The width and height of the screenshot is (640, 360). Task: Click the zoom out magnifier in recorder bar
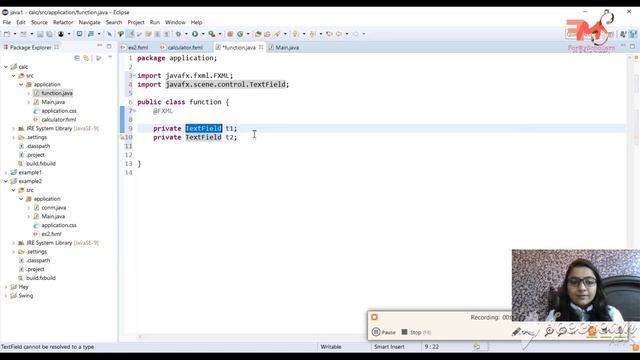[562, 331]
